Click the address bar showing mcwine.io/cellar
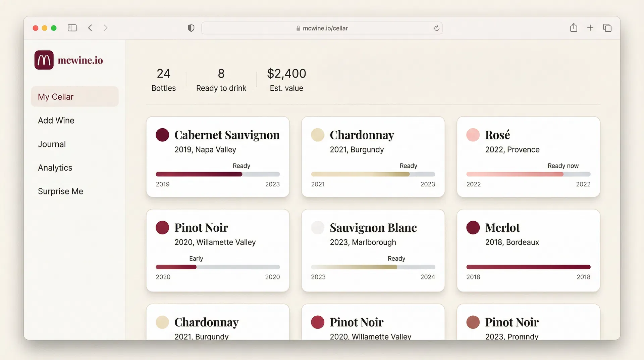 [x=322, y=28]
